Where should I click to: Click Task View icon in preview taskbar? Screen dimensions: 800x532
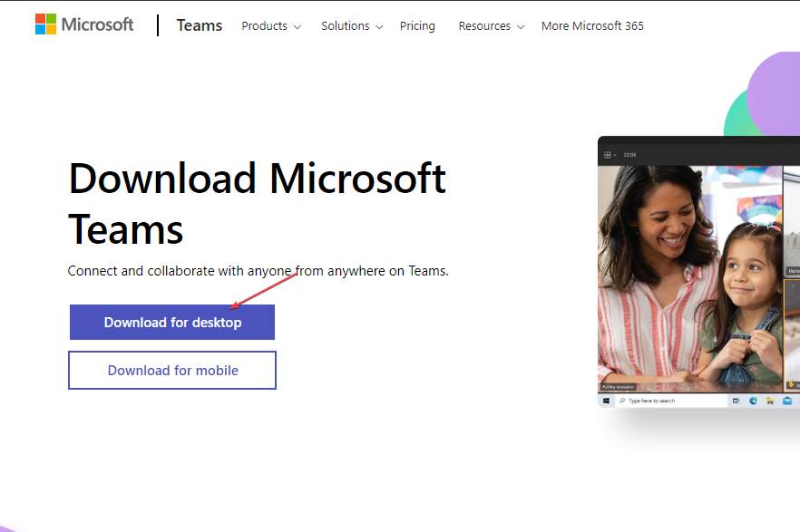(x=736, y=401)
